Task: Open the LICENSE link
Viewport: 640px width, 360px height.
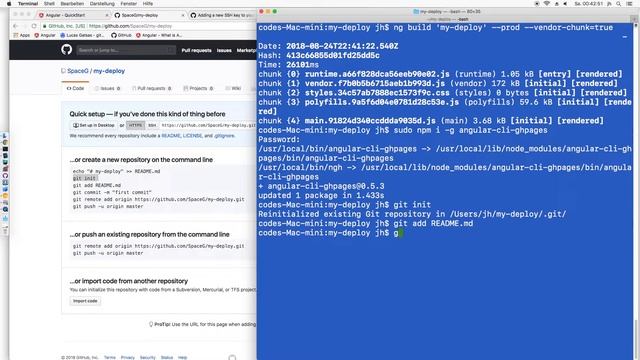Action: click(192, 136)
